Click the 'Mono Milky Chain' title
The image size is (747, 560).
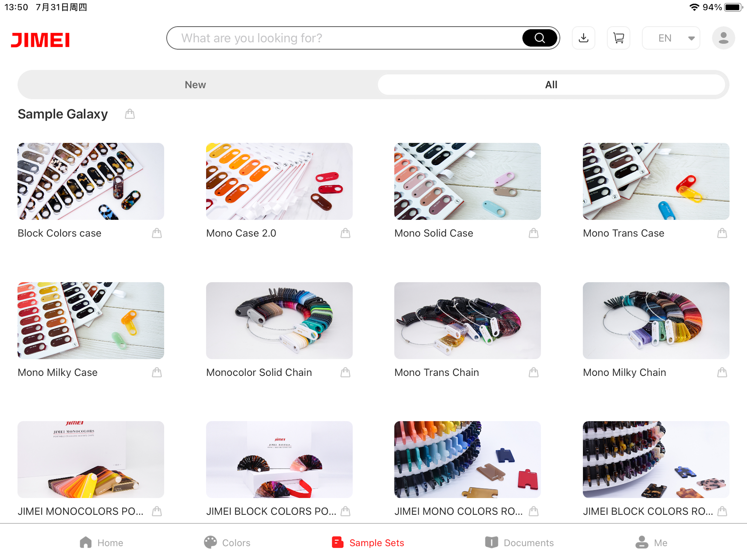(624, 372)
